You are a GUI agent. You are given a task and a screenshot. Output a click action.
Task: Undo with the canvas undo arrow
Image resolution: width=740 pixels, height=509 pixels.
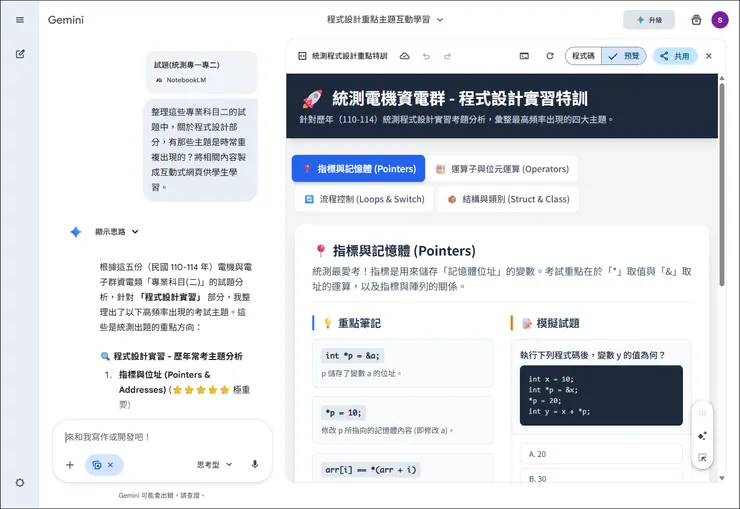pos(426,56)
